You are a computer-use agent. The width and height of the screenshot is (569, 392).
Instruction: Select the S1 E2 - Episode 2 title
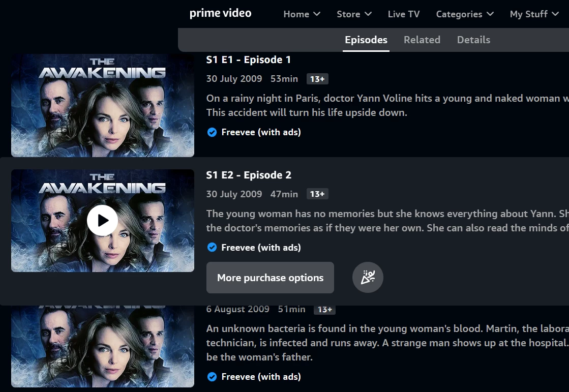(249, 175)
